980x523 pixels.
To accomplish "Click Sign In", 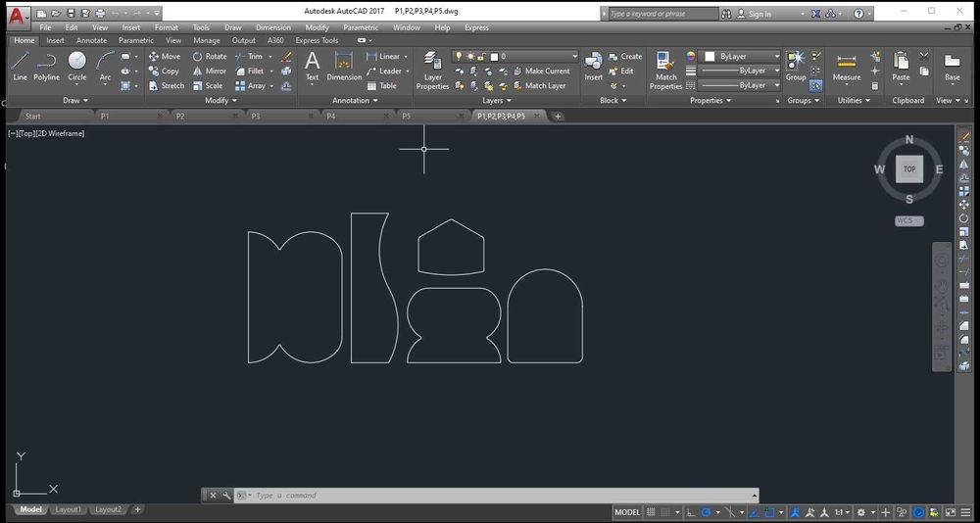I will click(x=754, y=14).
